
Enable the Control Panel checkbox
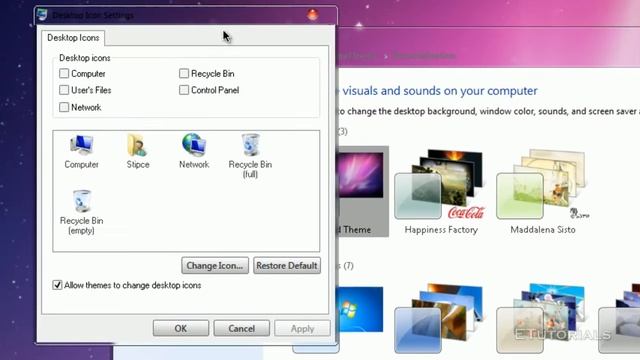(x=184, y=90)
